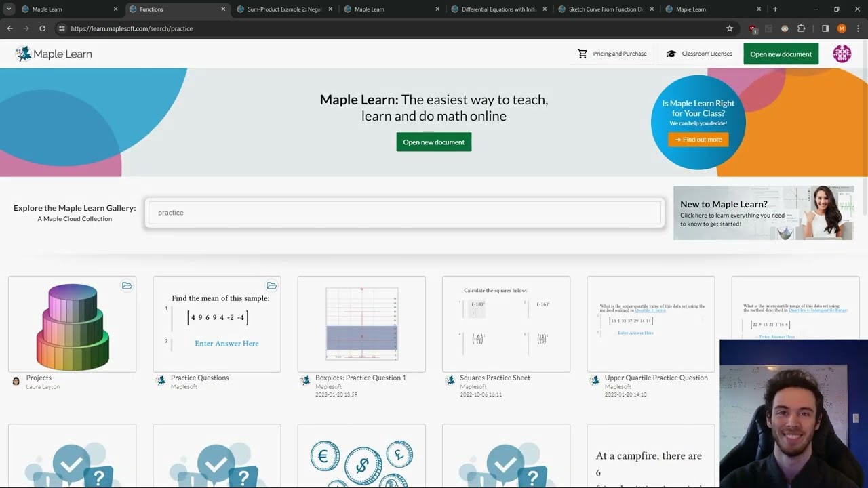Open the browser extensions puzzle icon
Image resolution: width=868 pixels, height=488 pixels.
click(802, 28)
